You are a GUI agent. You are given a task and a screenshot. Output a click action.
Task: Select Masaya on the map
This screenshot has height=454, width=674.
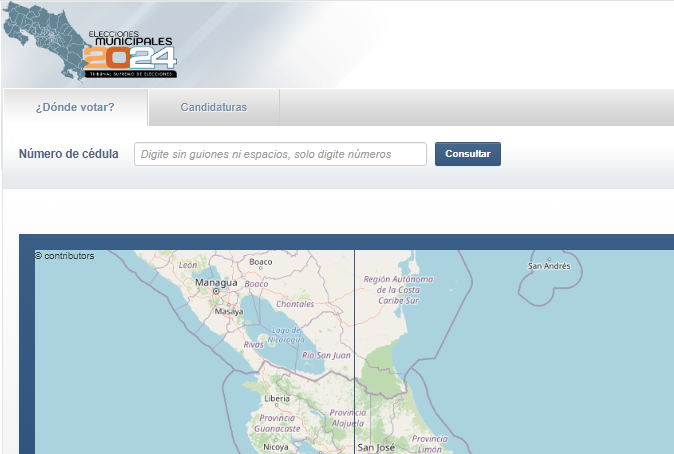pyautogui.click(x=229, y=312)
